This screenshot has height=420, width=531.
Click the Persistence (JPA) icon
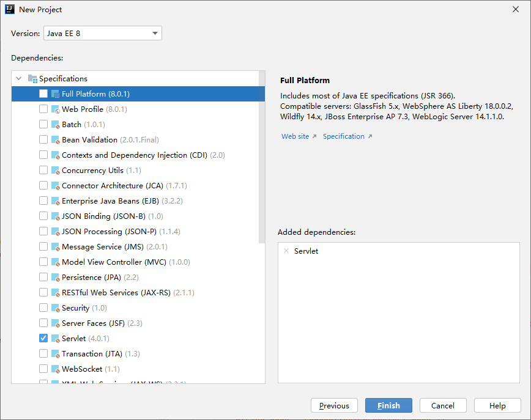pyautogui.click(x=56, y=277)
